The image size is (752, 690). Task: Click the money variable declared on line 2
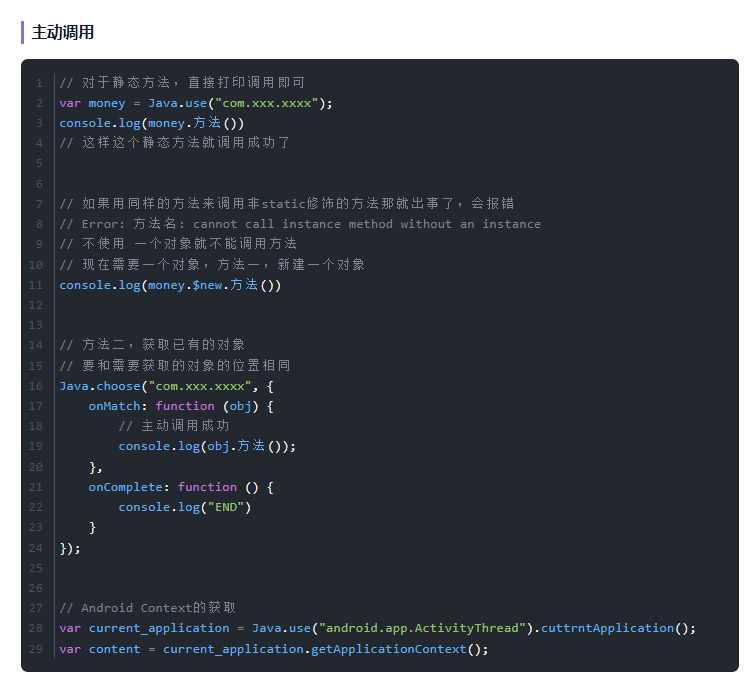[107, 103]
